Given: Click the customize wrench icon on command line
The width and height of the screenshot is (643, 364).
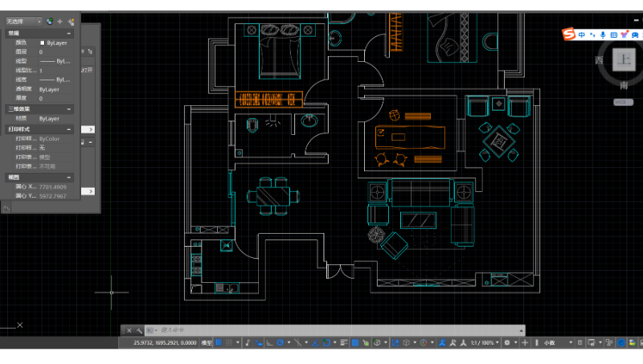Looking at the screenshot, I should coord(138,330).
